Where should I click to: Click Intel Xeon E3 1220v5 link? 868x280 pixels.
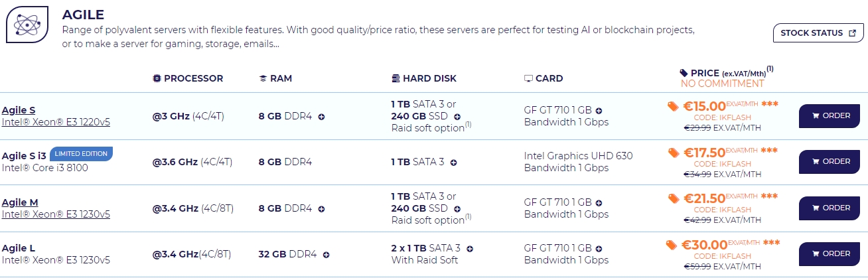click(56, 122)
